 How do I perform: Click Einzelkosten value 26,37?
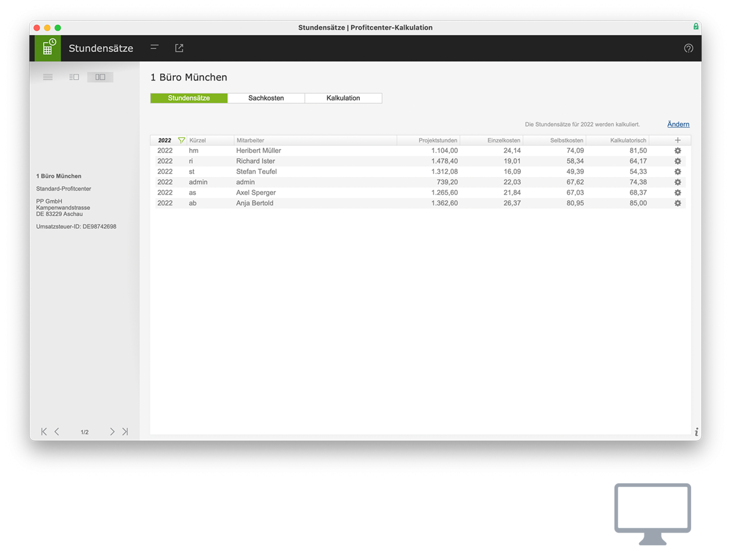pos(512,203)
